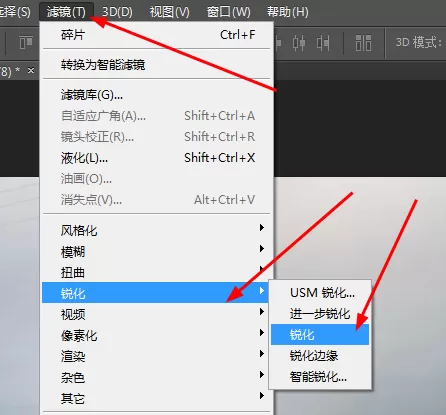Click the 油画(O)... entry

point(157,179)
